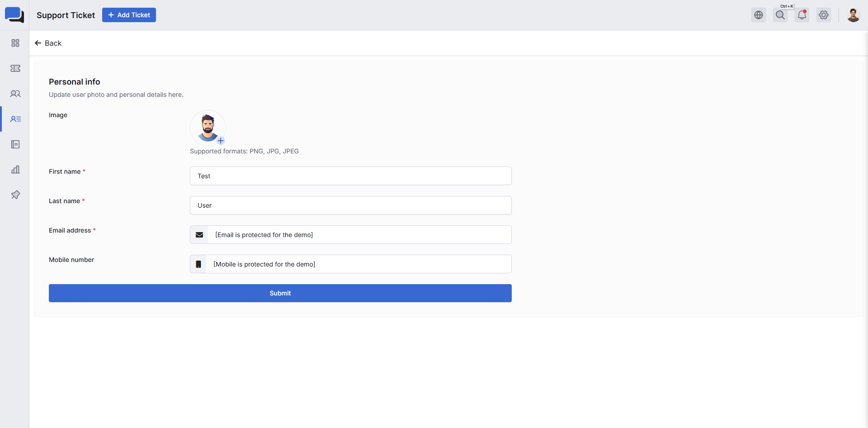Click the Email address input field
The height and width of the screenshot is (428, 868).
point(359,235)
